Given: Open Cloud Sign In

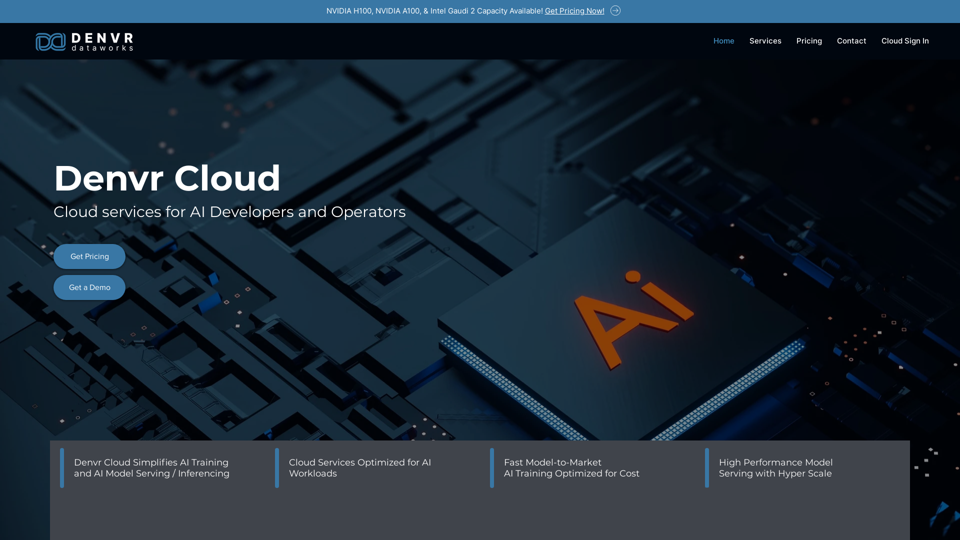Looking at the screenshot, I should [x=905, y=41].
